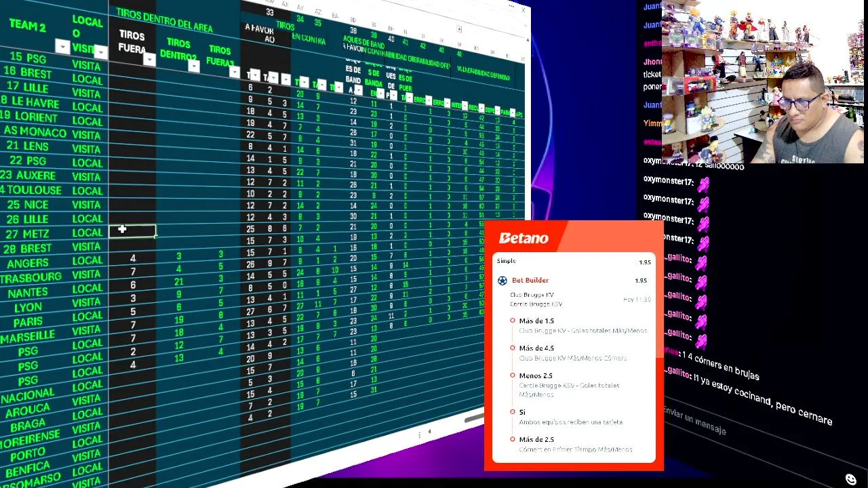This screenshot has height=488, width=868.
Task: Click the LOCAL cell in the 16 BREST row
Action: pyautogui.click(x=87, y=80)
